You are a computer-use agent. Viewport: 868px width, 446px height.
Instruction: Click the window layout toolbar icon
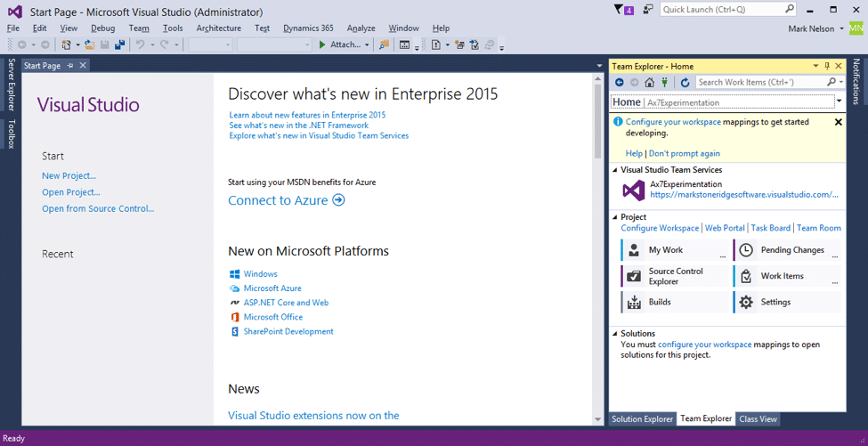click(x=405, y=45)
